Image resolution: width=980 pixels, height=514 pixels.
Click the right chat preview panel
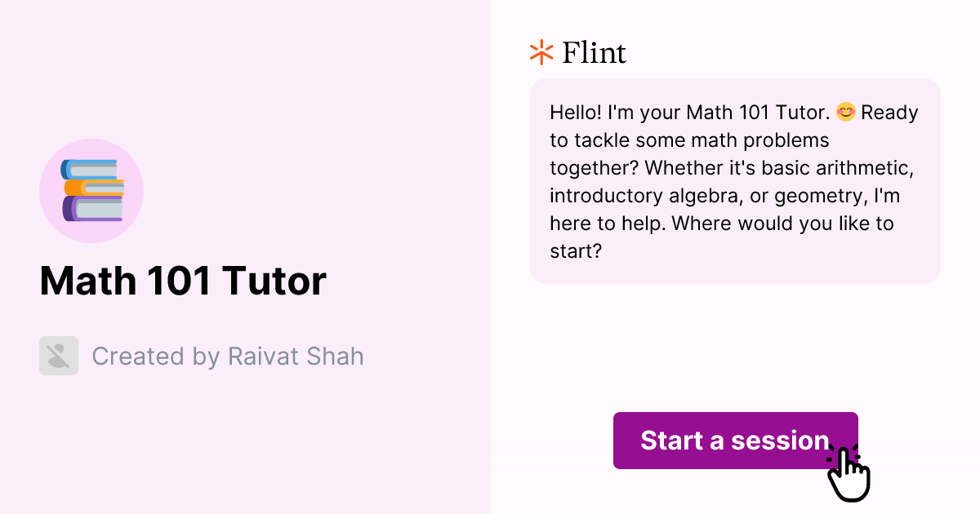click(735, 257)
